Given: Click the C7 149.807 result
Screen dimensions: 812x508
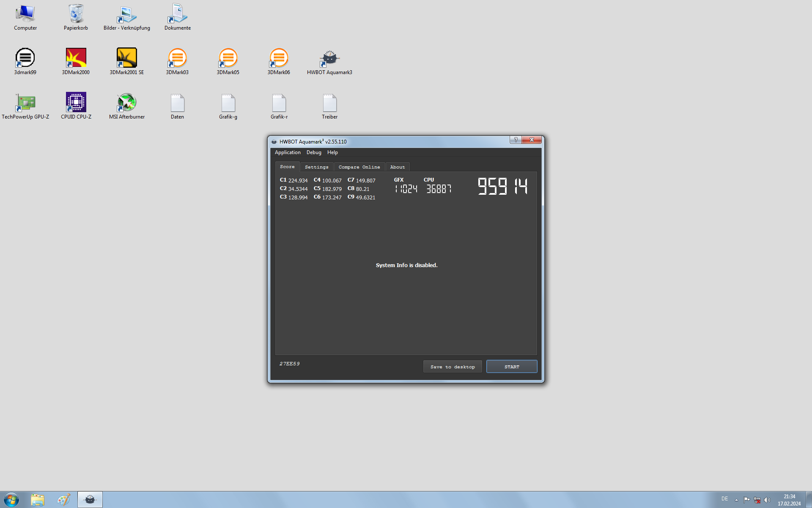Looking at the screenshot, I should (x=362, y=180).
